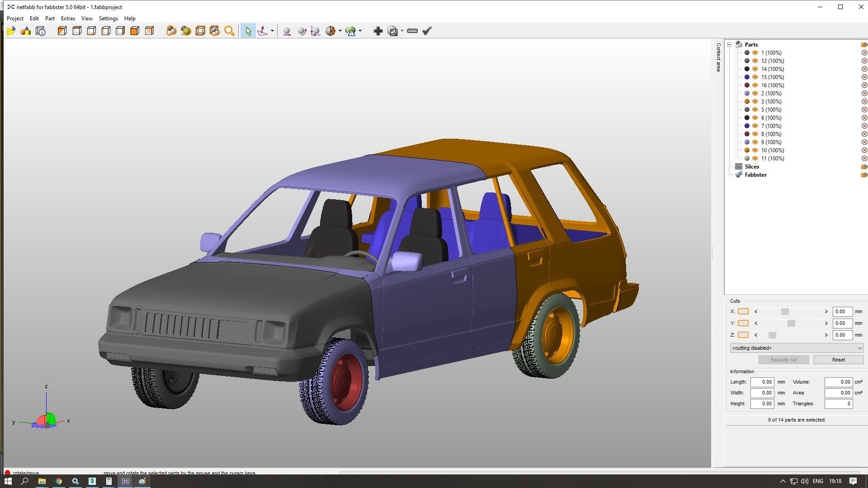
Task: Toggle eye icon for part 10
Action: 755,150
